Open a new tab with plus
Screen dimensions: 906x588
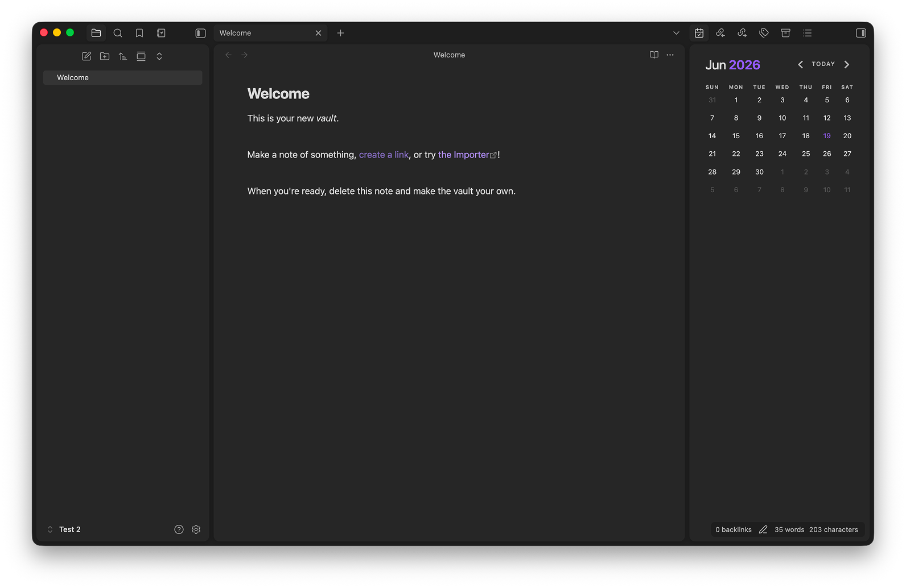[340, 33]
